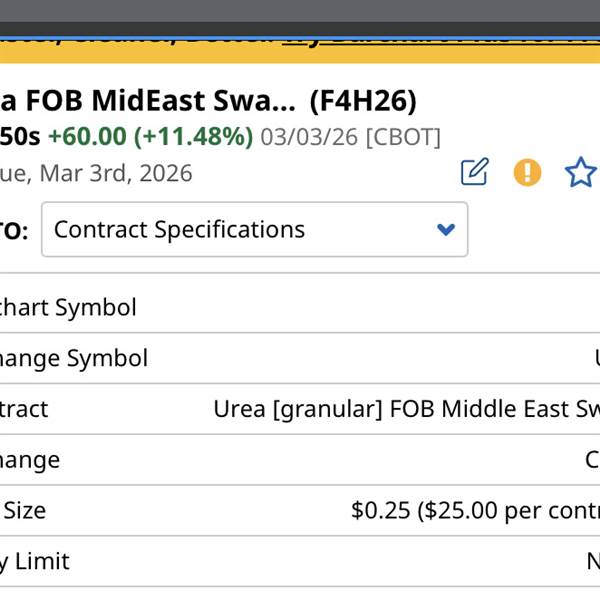
Task: Click the Tick Size row label
Action: click(24, 511)
